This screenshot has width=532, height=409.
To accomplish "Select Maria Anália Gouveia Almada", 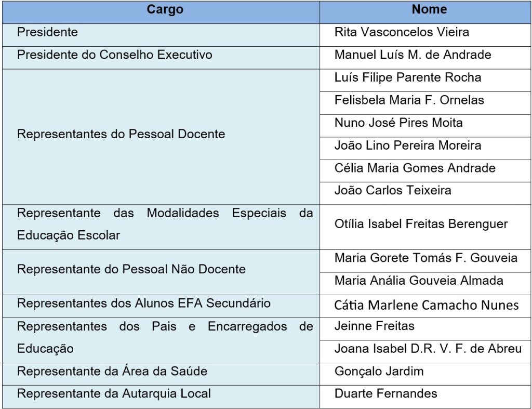I will click(x=419, y=281).
